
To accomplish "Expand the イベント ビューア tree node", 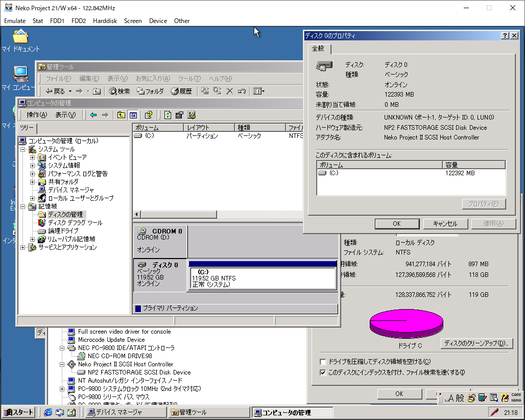I will click(x=33, y=157).
